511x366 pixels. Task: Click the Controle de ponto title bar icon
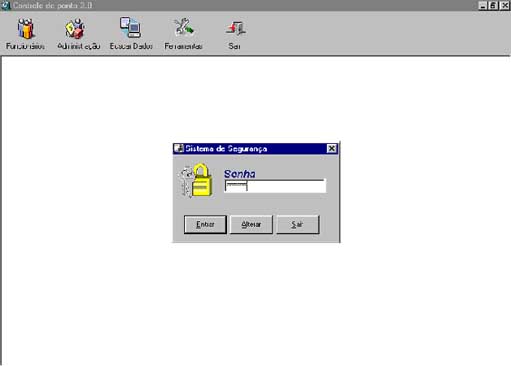[x=5, y=5]
